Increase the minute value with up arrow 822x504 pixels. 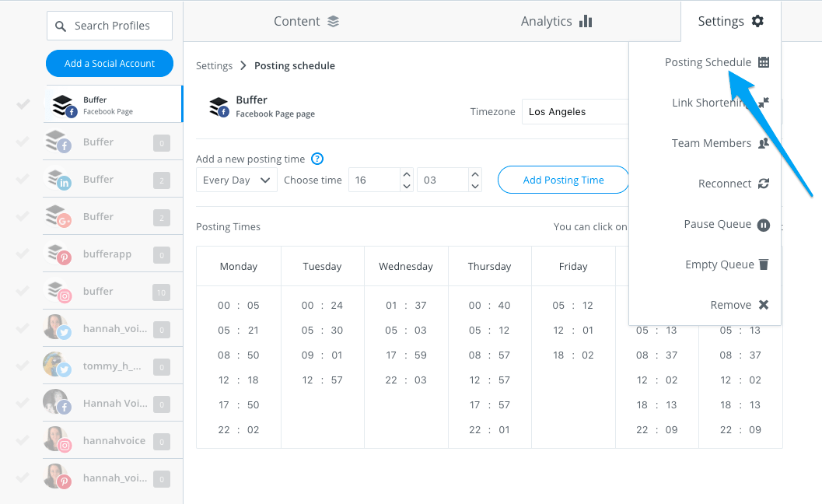[475, 174]
